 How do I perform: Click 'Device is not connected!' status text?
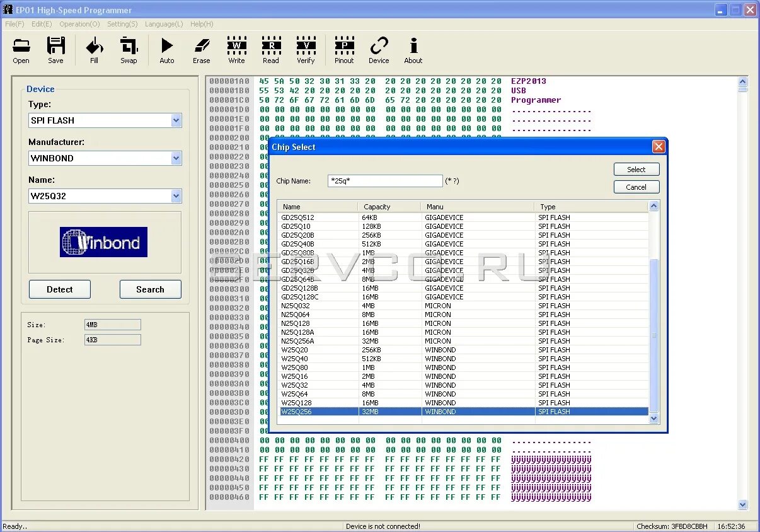point(383,526)
